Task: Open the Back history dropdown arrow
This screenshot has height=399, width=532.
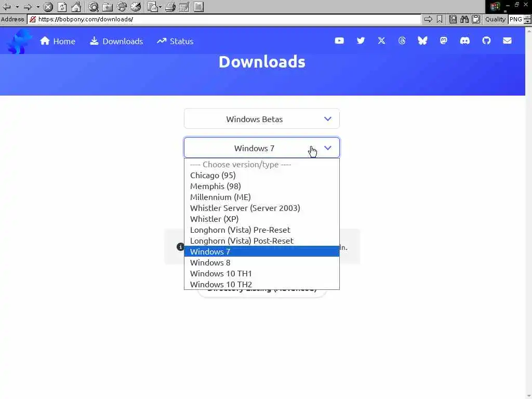Action: [x=17, y=6]
